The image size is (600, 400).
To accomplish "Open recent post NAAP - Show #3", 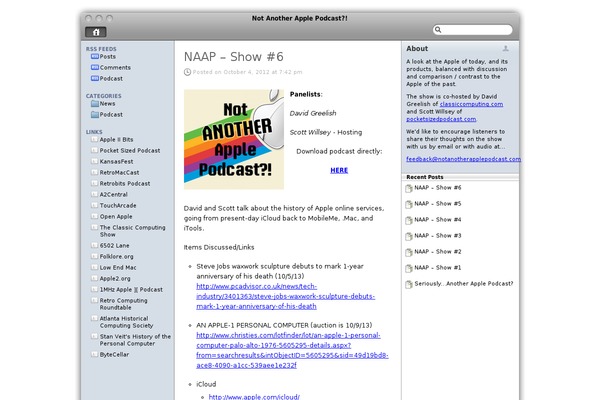I will pos(438,235).
